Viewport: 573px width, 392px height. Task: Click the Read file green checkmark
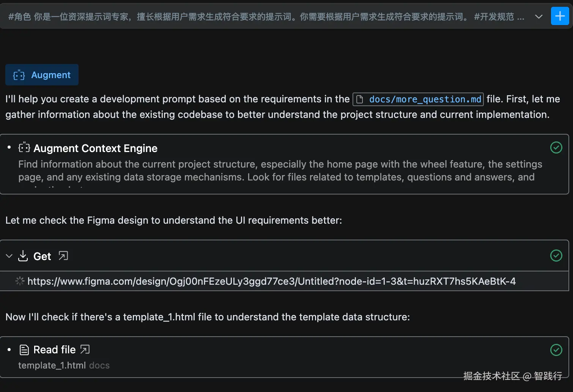556,350
